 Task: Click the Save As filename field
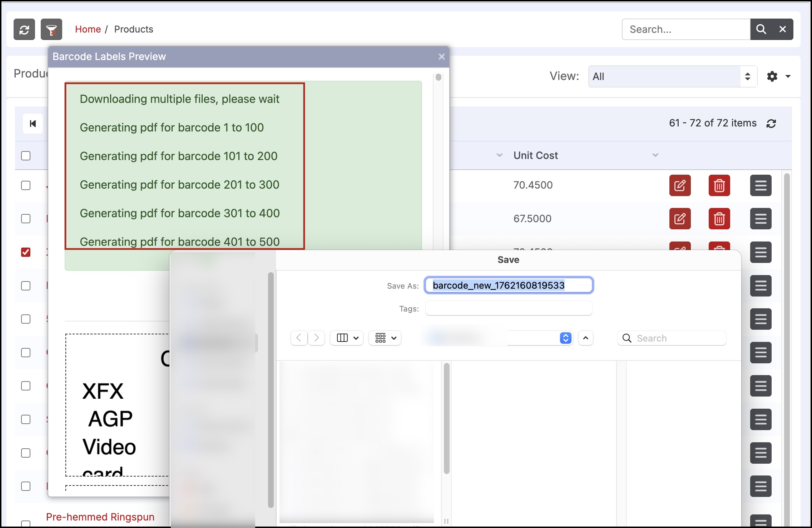pyautogui.click(x=508, y=285)
